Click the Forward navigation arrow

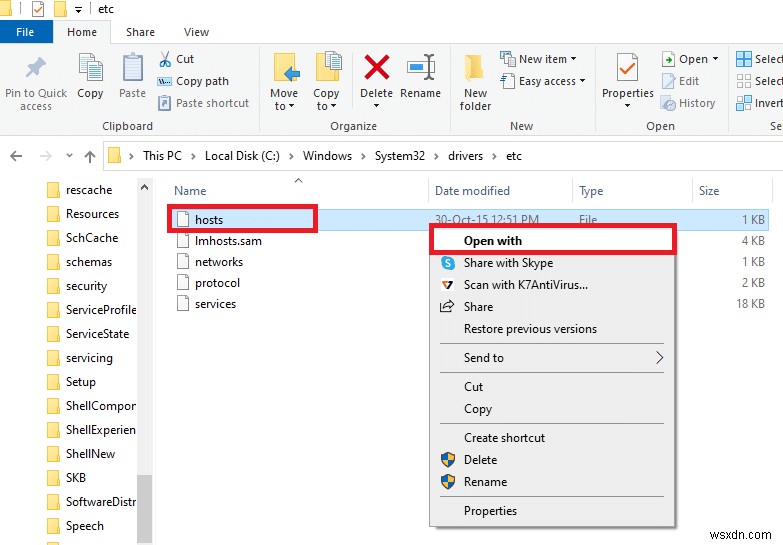point(45,156)
